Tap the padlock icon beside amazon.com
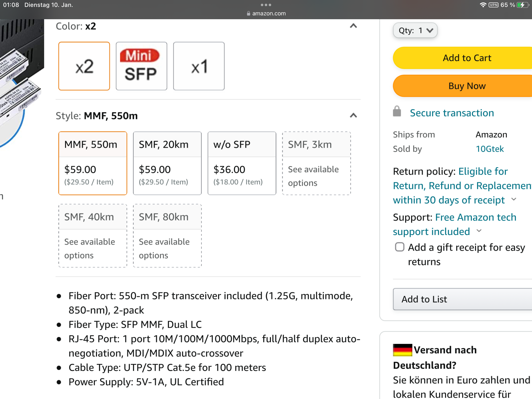532x399 pixels. click(x=248, y=14)
